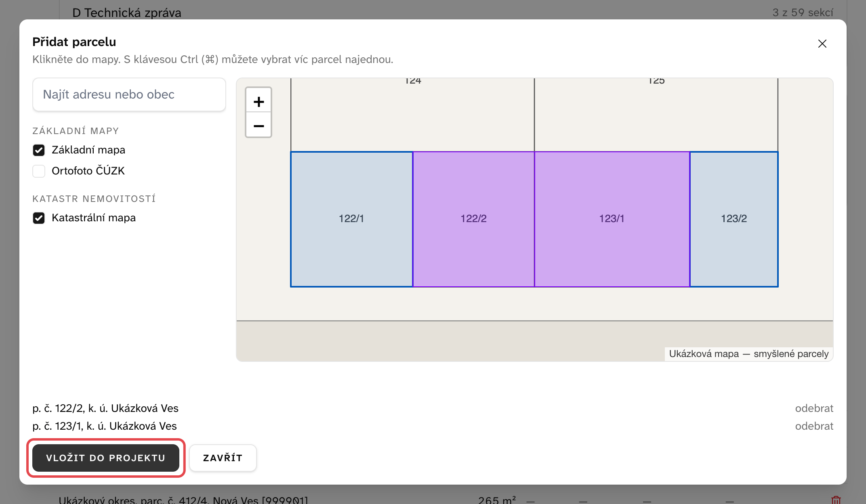
Task: Click 'Ukázková mapa — smyšlené parcely' attribution
Action: 748,354
